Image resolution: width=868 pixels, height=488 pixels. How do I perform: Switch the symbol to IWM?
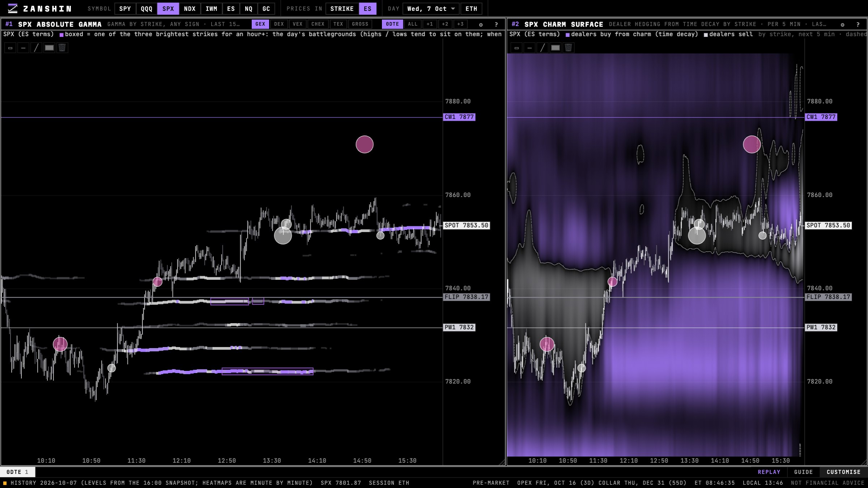tap(211, 9)
